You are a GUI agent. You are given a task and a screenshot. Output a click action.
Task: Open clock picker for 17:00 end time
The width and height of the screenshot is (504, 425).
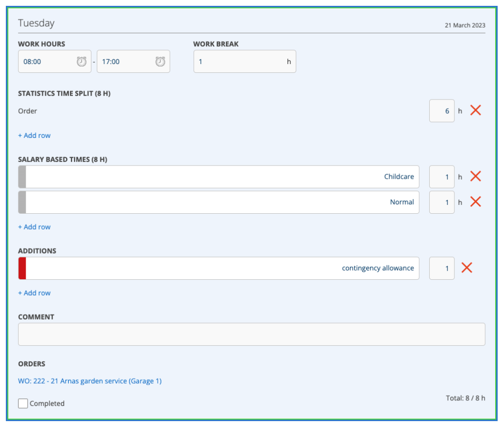160,62
